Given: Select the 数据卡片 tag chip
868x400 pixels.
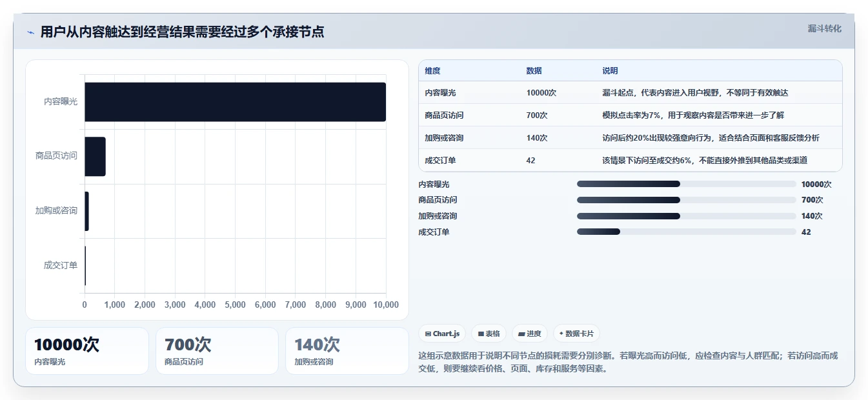Looking at the screenshot, I should point(577,334).
